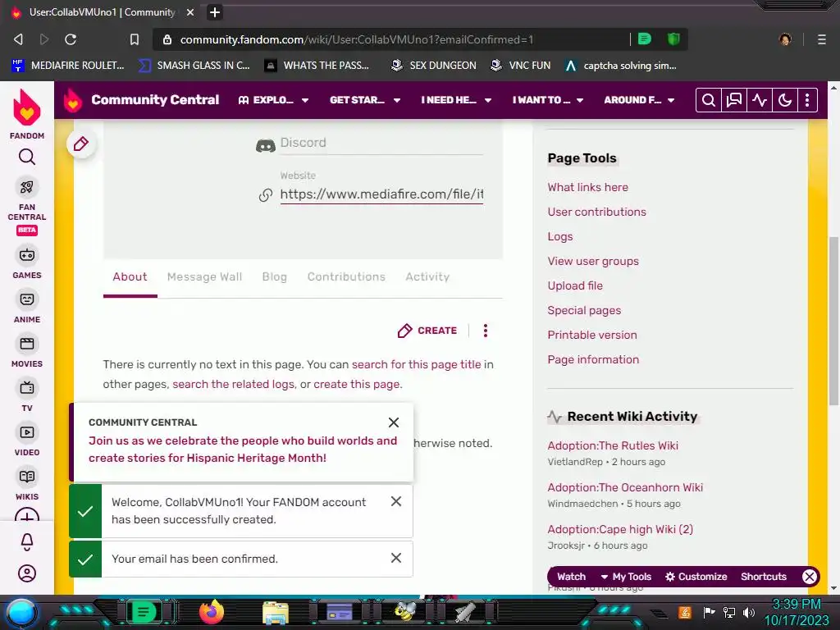Image resolution: width=840 pixels, height=630 pixels.
Task: Open Customize in the bottom toolbar
Action: 696,577
